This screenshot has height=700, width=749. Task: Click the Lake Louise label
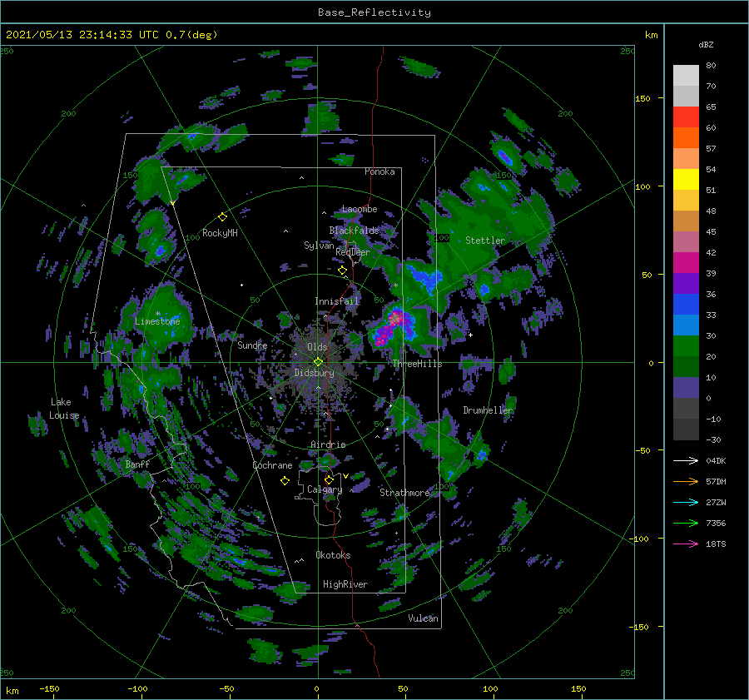tap(64, 409)
